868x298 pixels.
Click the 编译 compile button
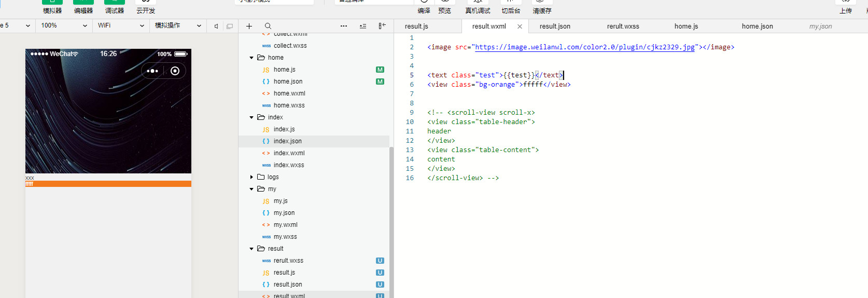(424, 7)
